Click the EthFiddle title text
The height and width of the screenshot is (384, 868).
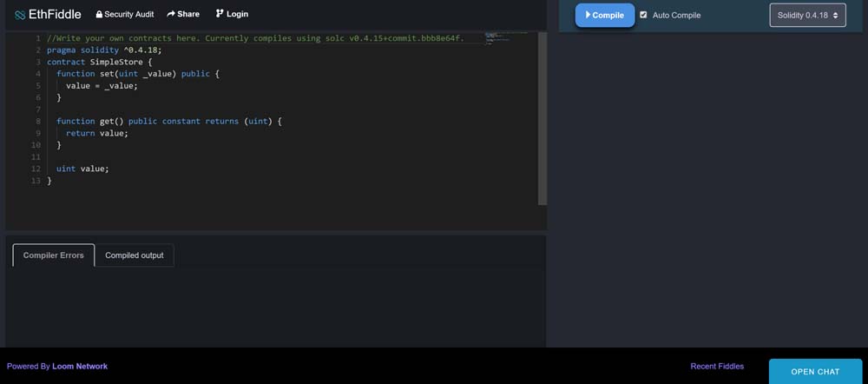click(55, 15)
